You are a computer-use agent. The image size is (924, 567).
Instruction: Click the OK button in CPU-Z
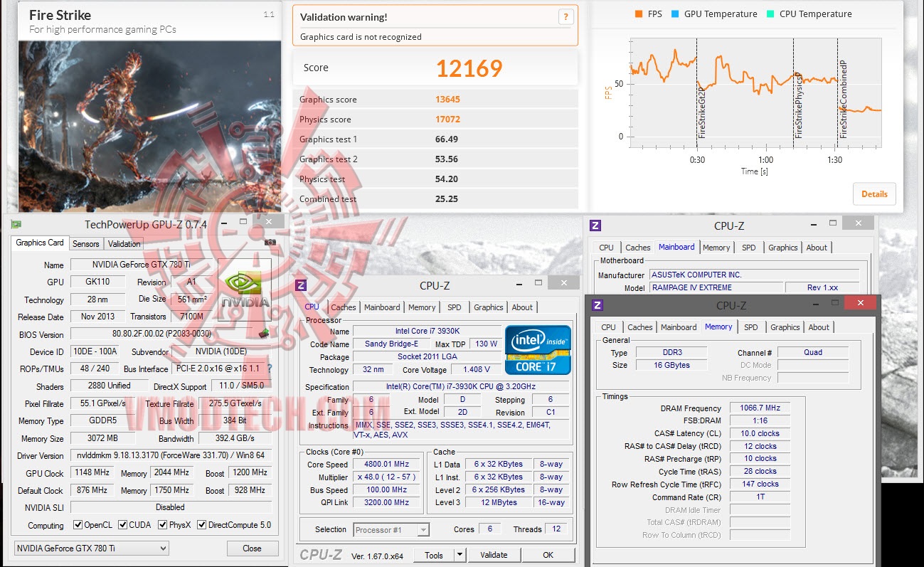(548, 555)
